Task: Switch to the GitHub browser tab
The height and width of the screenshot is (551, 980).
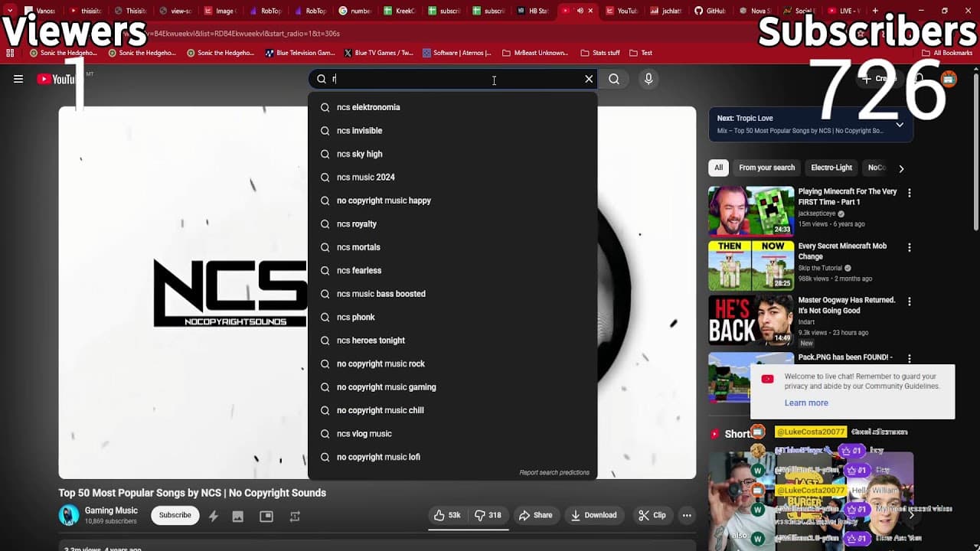Action: coord(710,11)
